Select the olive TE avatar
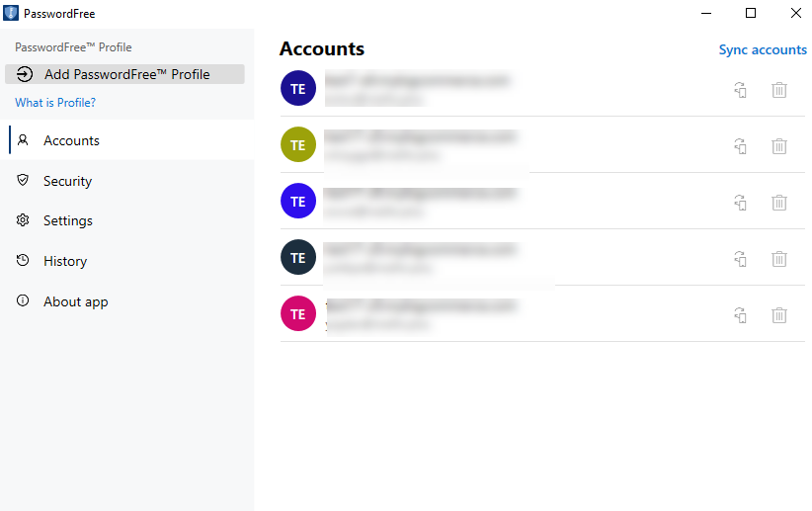The height and width of the screenshot is (511, 812). coord(298,144)
